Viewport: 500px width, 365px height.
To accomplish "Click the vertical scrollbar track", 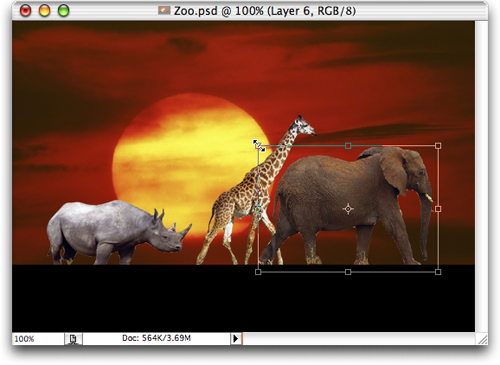I will [481, 176].
